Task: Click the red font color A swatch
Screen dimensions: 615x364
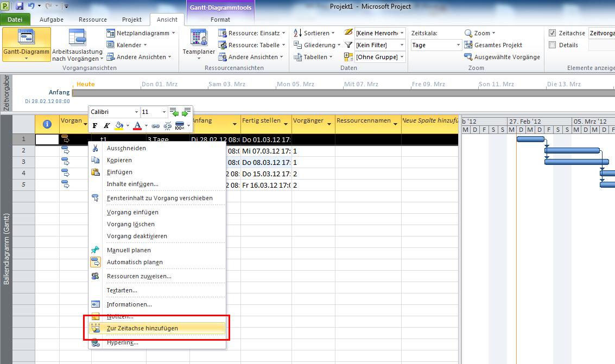Action: tap(137, 126)
